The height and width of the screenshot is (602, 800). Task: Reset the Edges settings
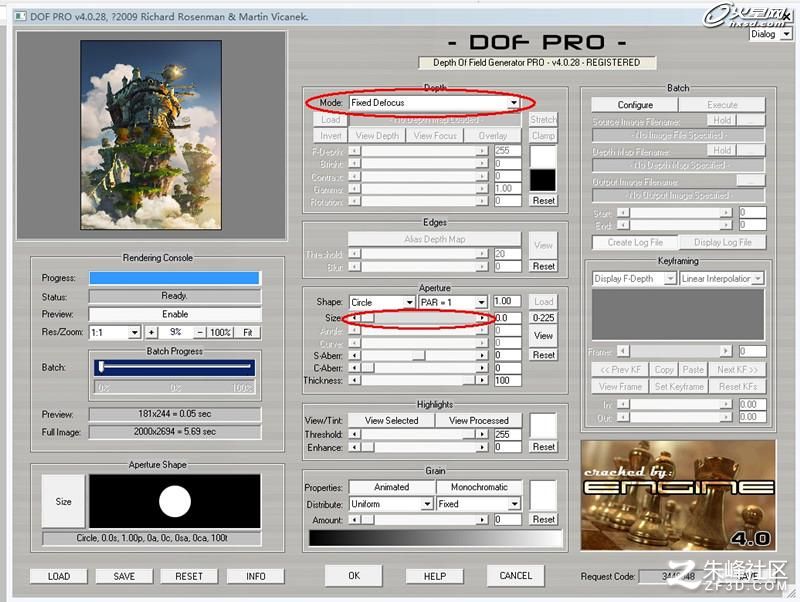click(543, 266)
